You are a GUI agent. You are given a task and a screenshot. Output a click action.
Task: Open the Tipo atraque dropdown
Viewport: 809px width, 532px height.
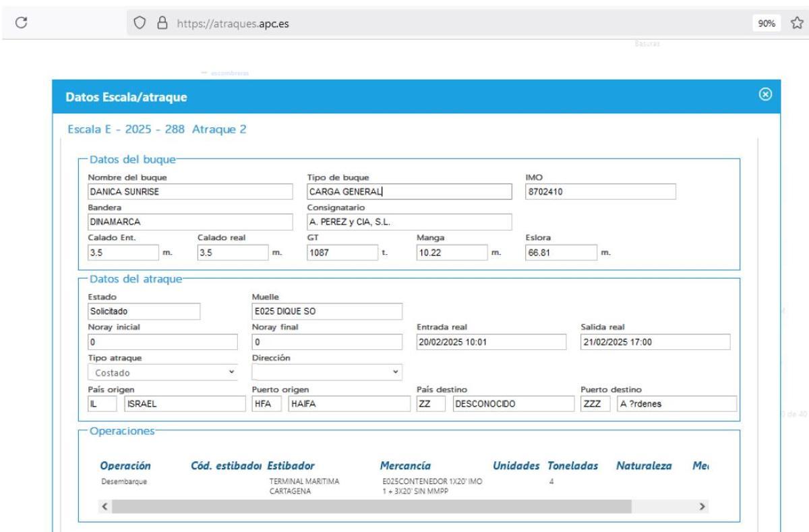pos(162,372)
